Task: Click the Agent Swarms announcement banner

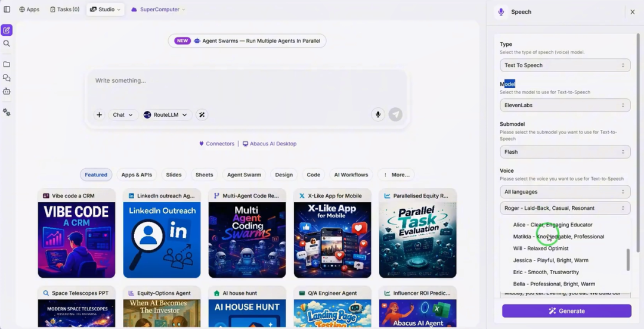Action: tap(247, 41)
